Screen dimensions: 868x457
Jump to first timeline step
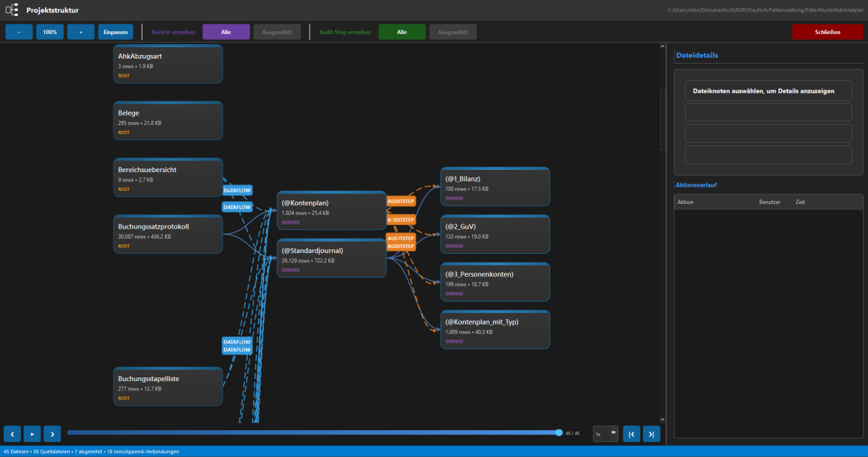click(x=631, y=434)
